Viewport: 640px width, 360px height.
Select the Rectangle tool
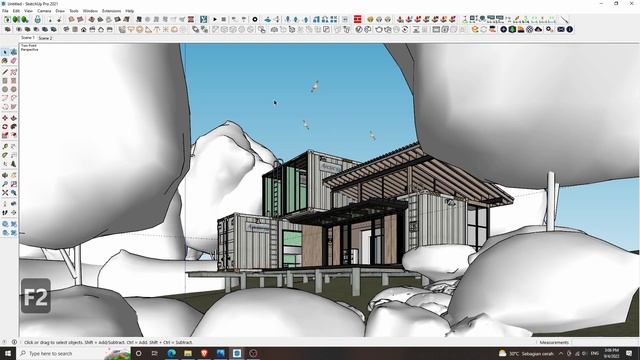click(5, 81)
